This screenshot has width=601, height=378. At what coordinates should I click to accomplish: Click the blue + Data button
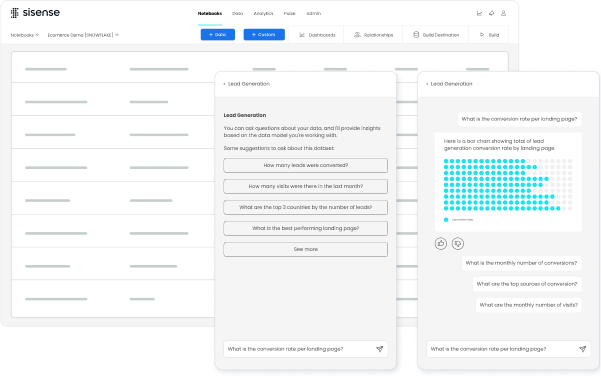click(218, 35)
